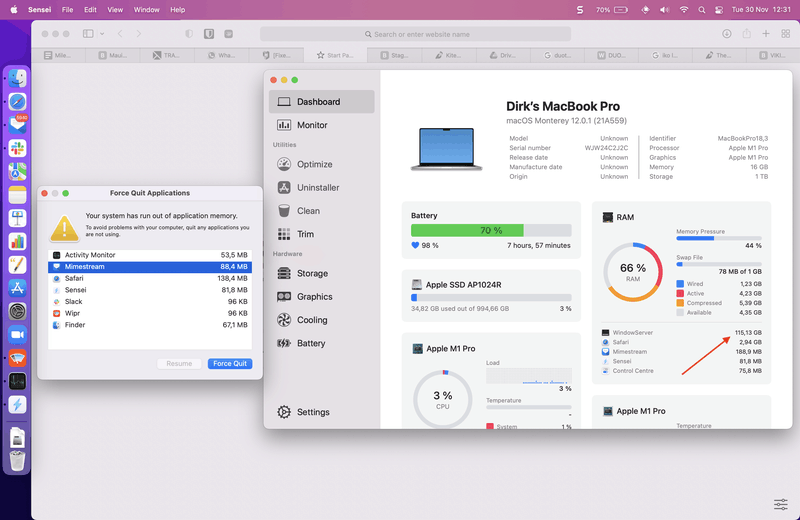The height and width of the screenshot is (520, 800).
Task: Click the battery 70% bar in Sensei
Action: [491, 230]
